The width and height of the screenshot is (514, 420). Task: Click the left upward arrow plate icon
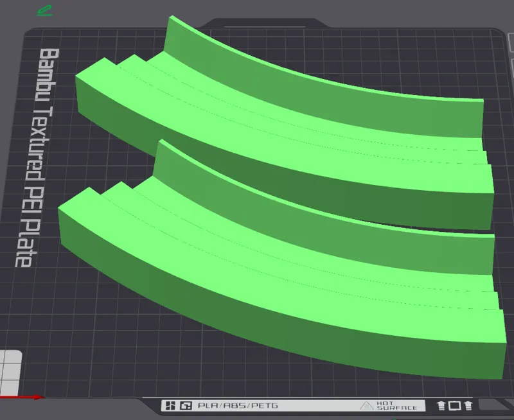tap(441, 406)
